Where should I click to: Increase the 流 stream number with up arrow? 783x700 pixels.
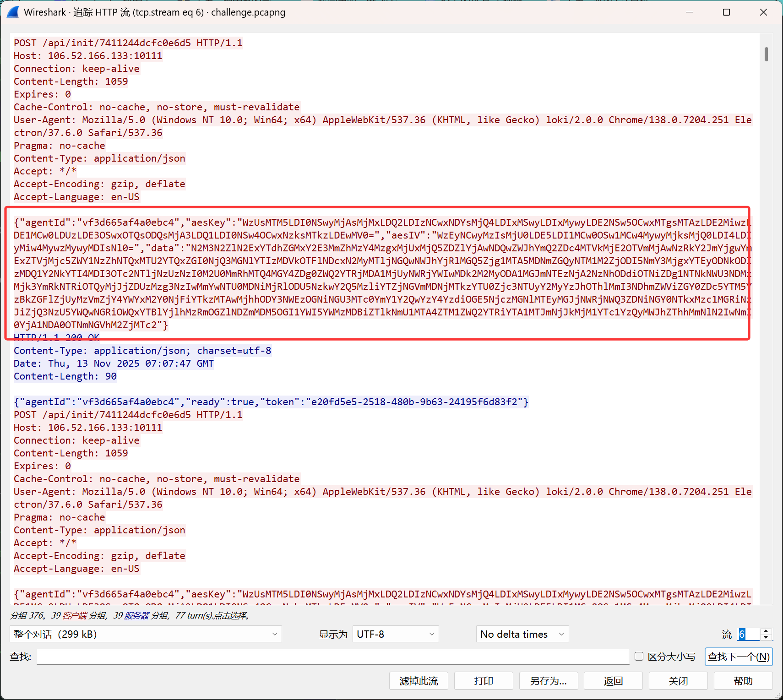pyautogui.click(x=766, y=631)
